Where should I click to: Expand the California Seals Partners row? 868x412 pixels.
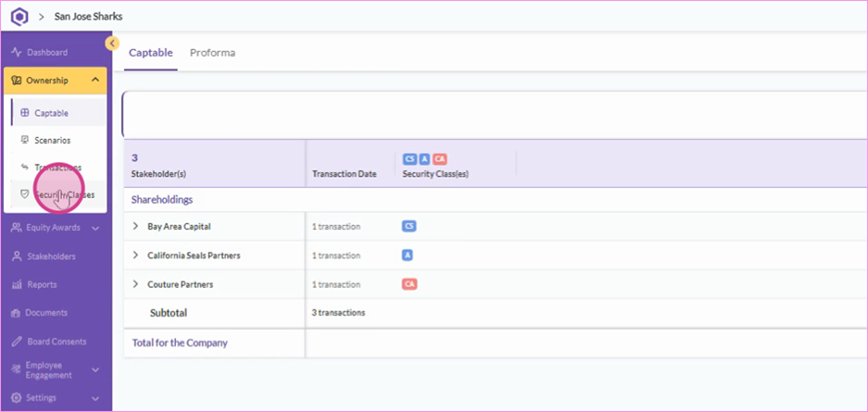coord(135,256)
